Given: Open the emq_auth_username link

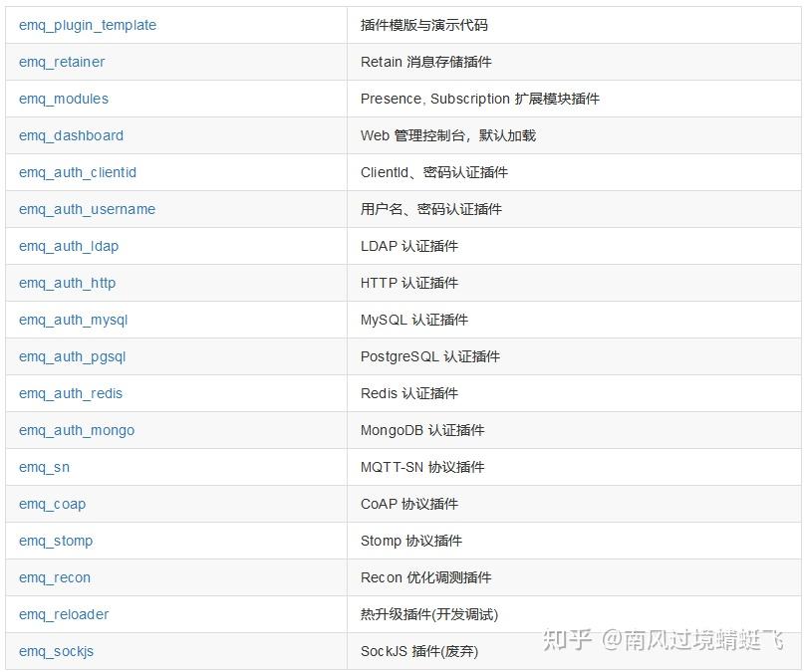Looking at the screenshot, I should tap(87, 209).
